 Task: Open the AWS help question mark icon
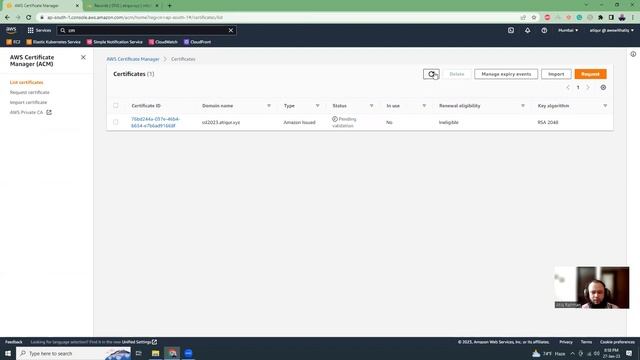click(x=544, y=30)
